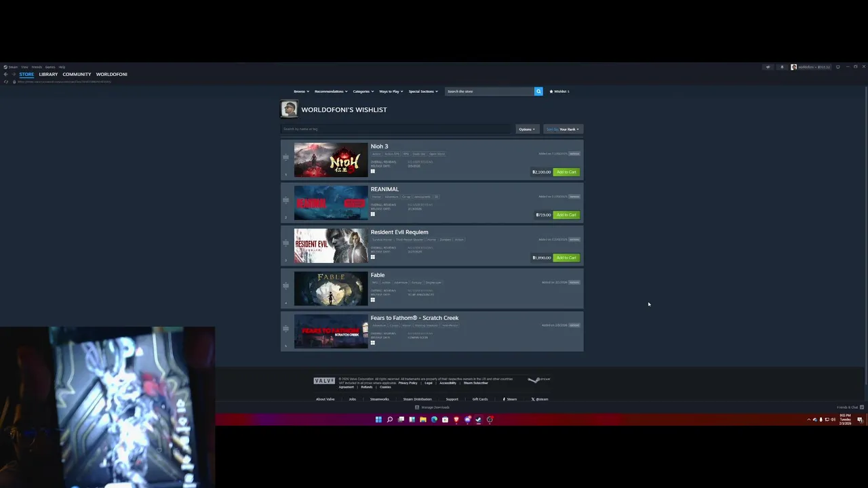Image resolution: width=868 pixels, height=488 pixels.
Task: Open the Wishlist star link in the store bar
Action: tap(559, 91)
